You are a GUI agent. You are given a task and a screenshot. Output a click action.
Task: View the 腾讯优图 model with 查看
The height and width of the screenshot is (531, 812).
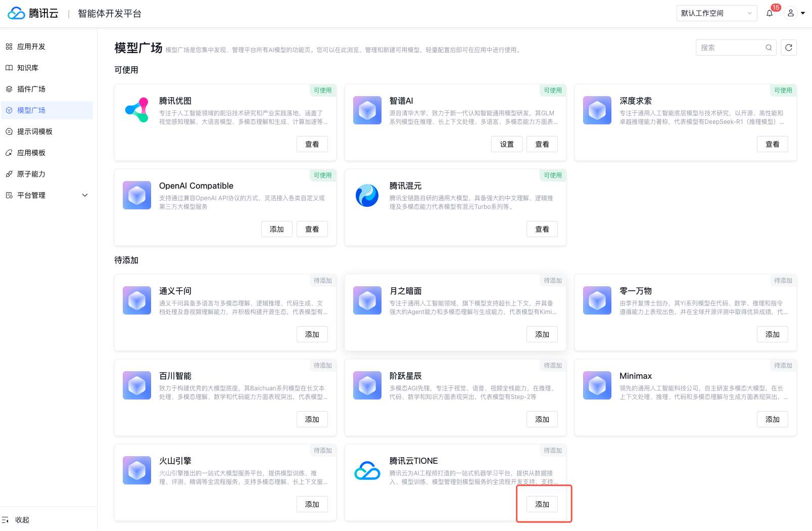(312, 144)
